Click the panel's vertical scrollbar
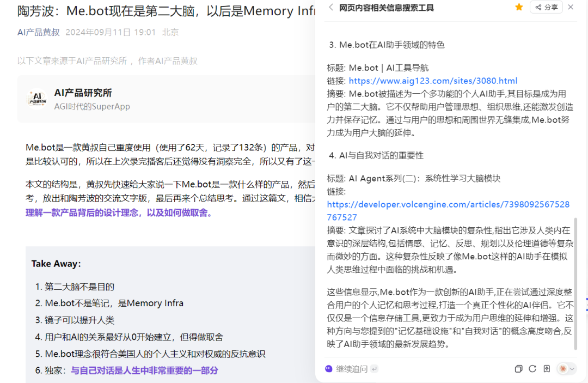 [575, 284]
